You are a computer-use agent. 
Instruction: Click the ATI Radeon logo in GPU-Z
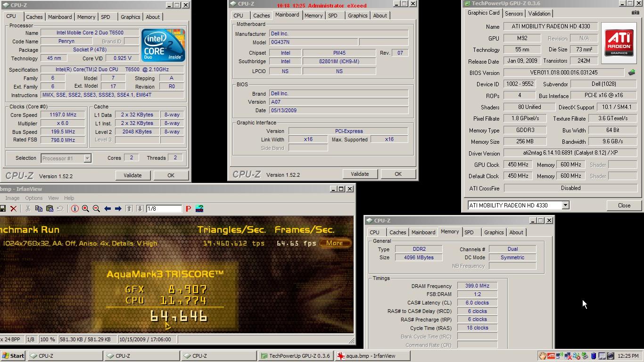[619, 43]
